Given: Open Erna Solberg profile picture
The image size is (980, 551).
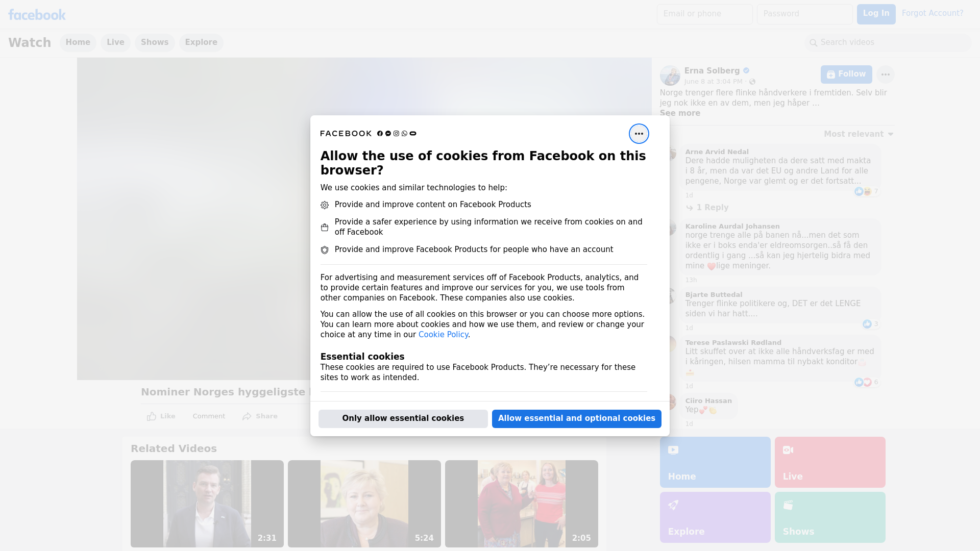Looking at the screenshot, I should 670,76.
